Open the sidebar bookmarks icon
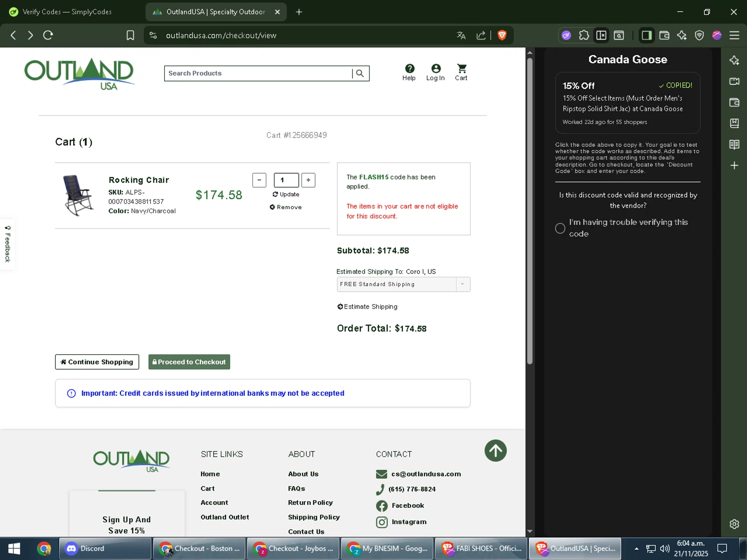 [x=734, y=123]
